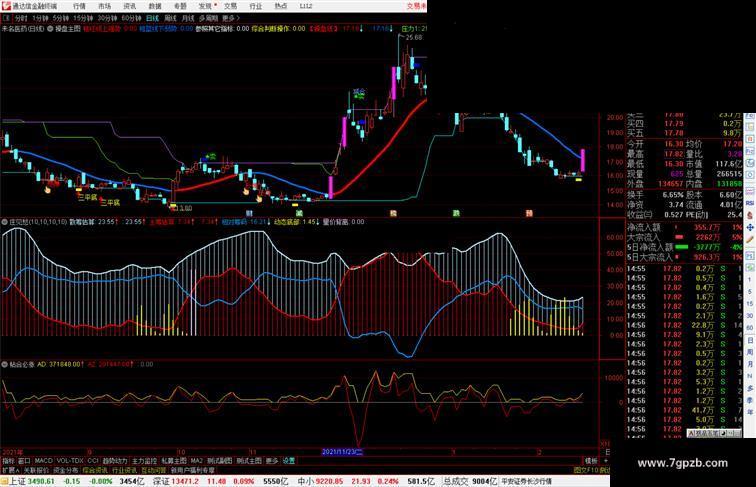Select the CCI indicator tab
The width and height of the screenshot is (756, 487).
93,461
